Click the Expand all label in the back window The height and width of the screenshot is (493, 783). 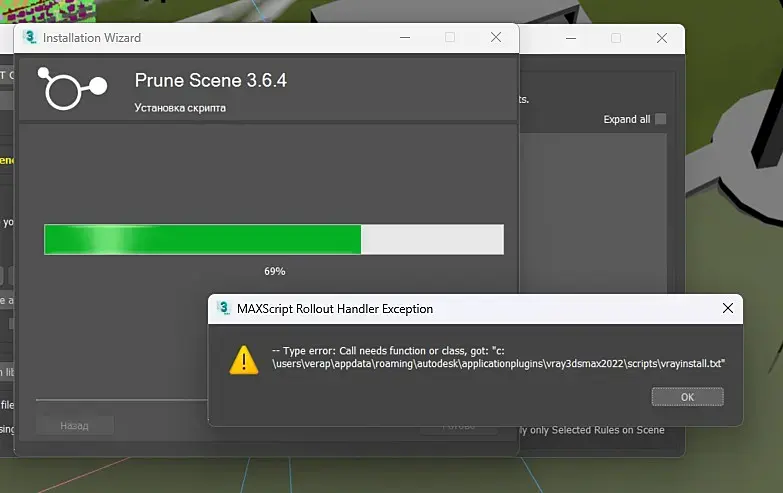tap(627, 119)
